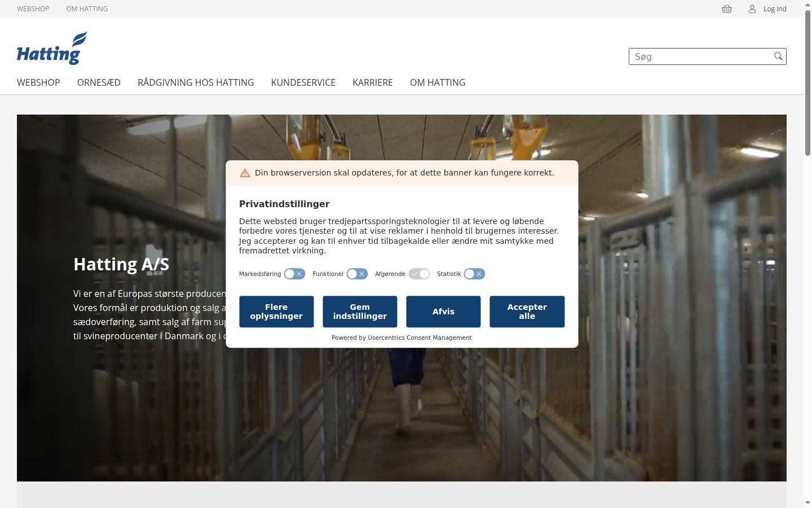Open the shopping basket icon

727,8
